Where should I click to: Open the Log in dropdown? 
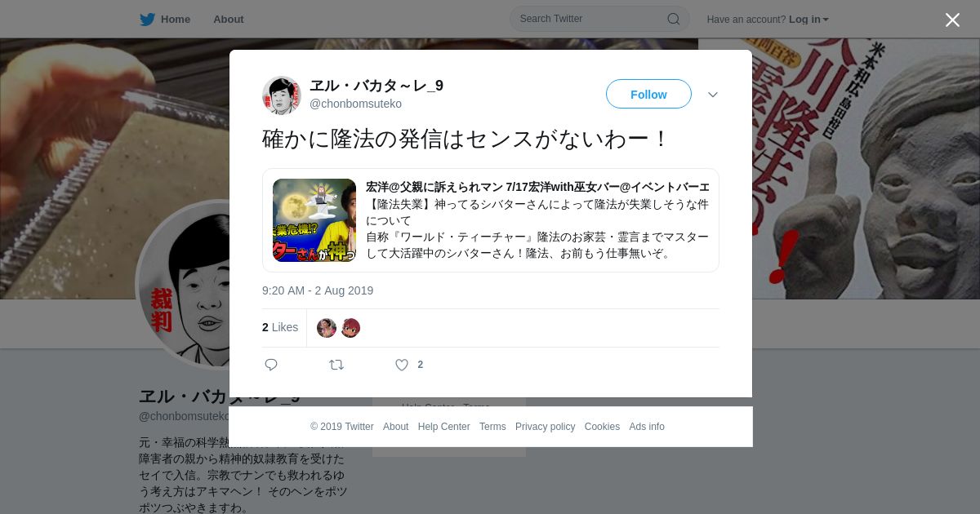click(x=808, y=20)
